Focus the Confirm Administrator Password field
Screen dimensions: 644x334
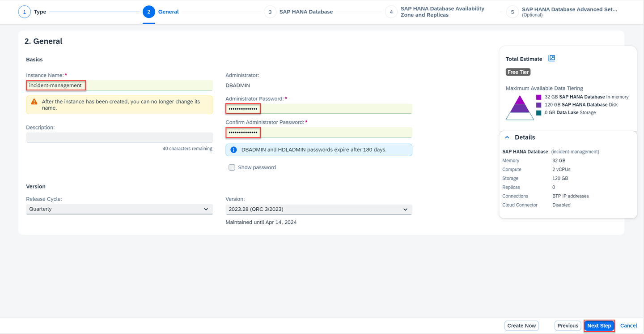(318, 132)
